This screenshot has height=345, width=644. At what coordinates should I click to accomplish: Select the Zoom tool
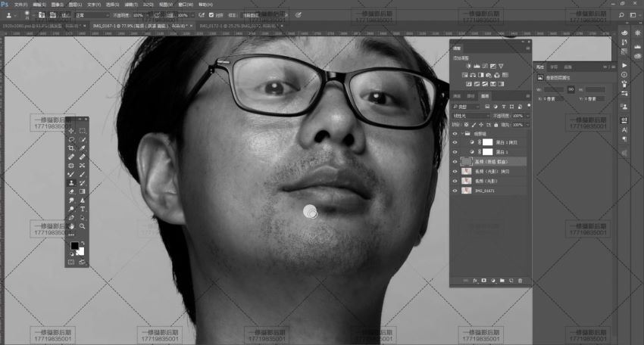click(x=82, y=226)
